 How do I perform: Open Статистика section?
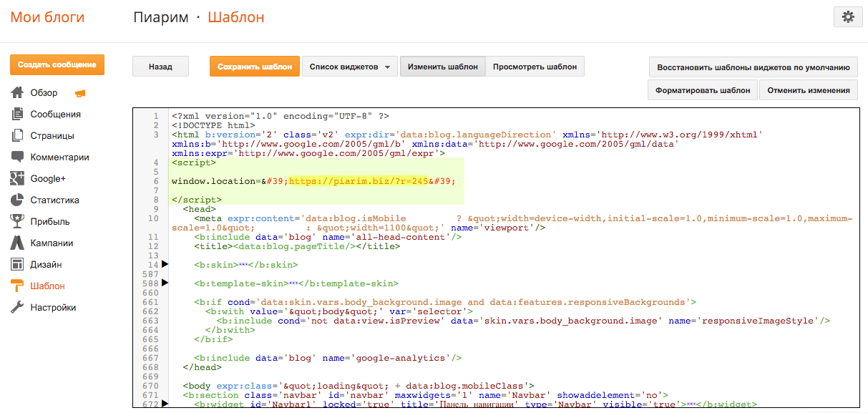(54, 200)
